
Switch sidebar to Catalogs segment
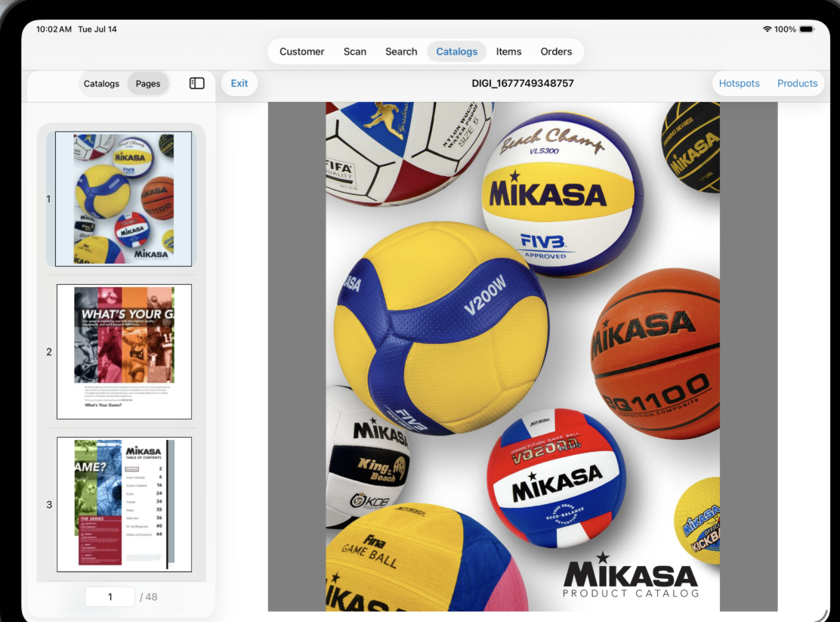coord(101,84)
